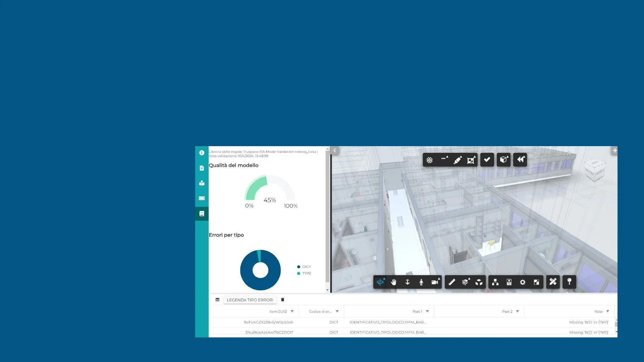Delete entries using the trash icon
The image size is (644, 362).
(283, 300)
